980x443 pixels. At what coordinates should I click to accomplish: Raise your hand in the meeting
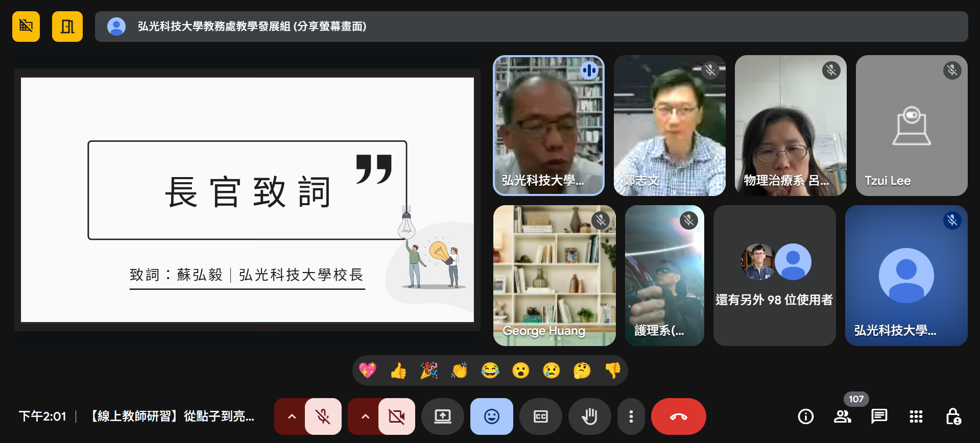point(589,416)
